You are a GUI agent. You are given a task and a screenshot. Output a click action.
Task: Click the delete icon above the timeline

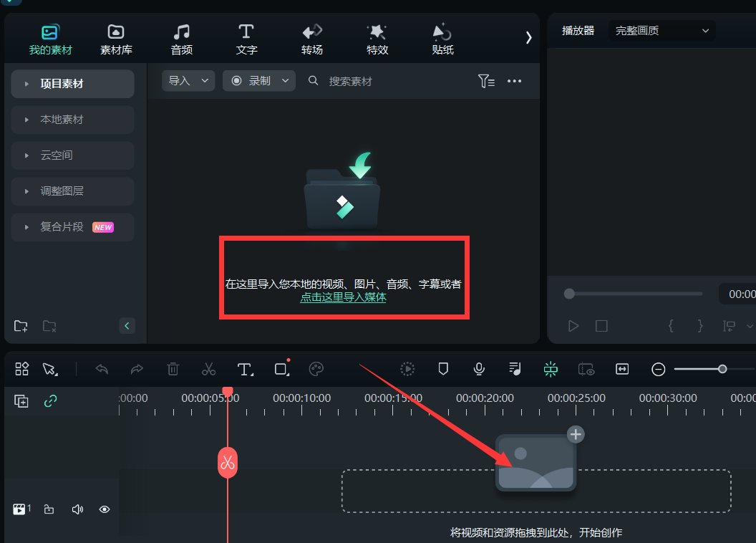point(173,369)
